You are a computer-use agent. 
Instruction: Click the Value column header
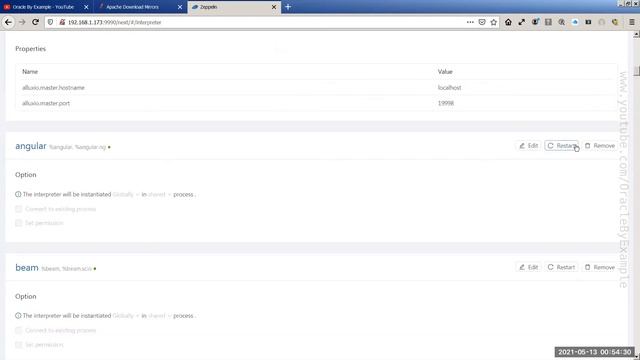click(x=445, y=71)
